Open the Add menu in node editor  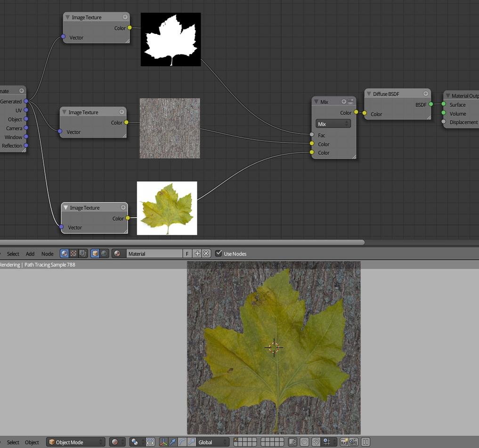point(30,254)
